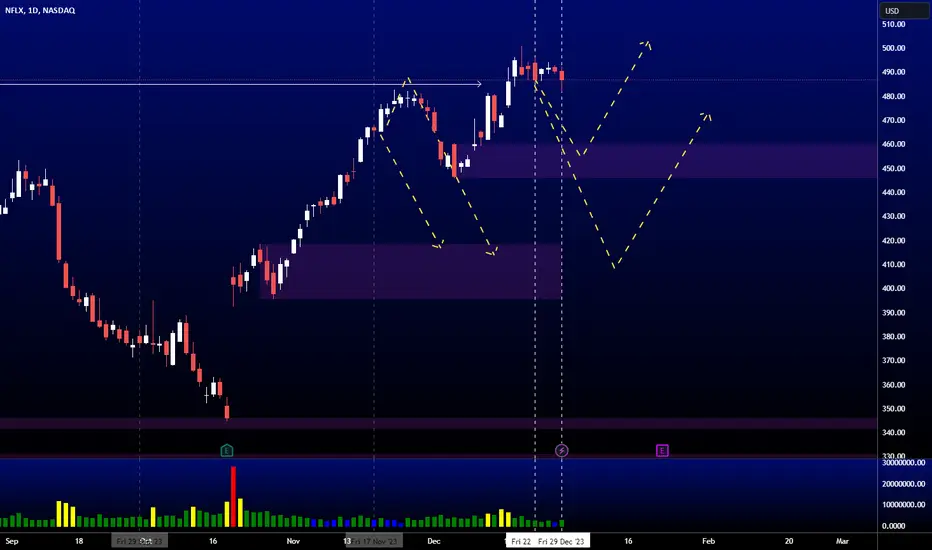Click the green E earnings marker
Viewport: 932px width, 550px height.
point(226,451)
